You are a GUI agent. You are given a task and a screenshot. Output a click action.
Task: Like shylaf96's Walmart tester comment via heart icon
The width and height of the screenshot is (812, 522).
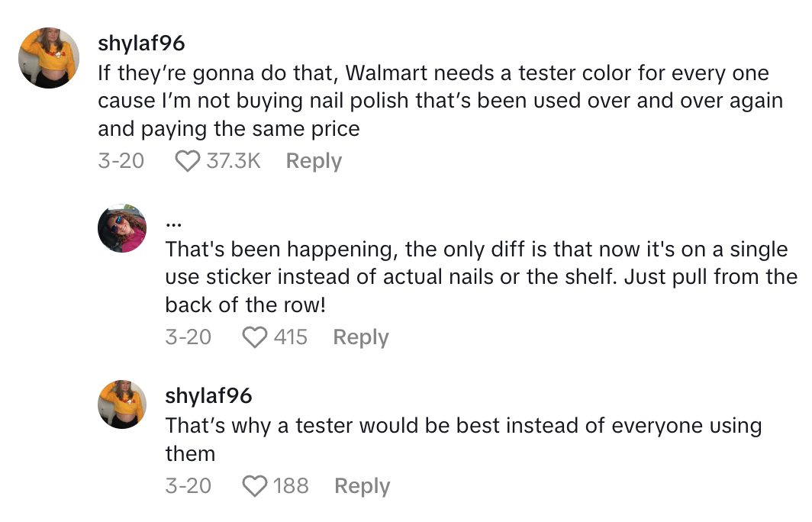tap(187, 161)
